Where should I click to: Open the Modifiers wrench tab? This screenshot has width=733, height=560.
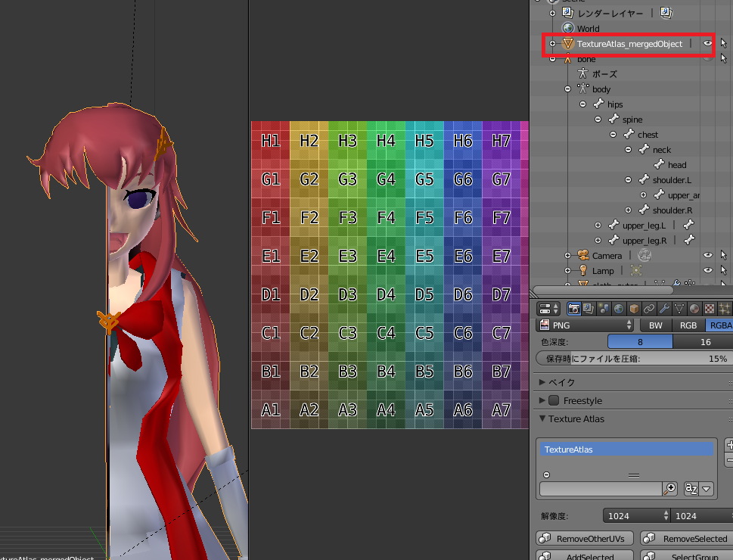[x=663, y=308]
